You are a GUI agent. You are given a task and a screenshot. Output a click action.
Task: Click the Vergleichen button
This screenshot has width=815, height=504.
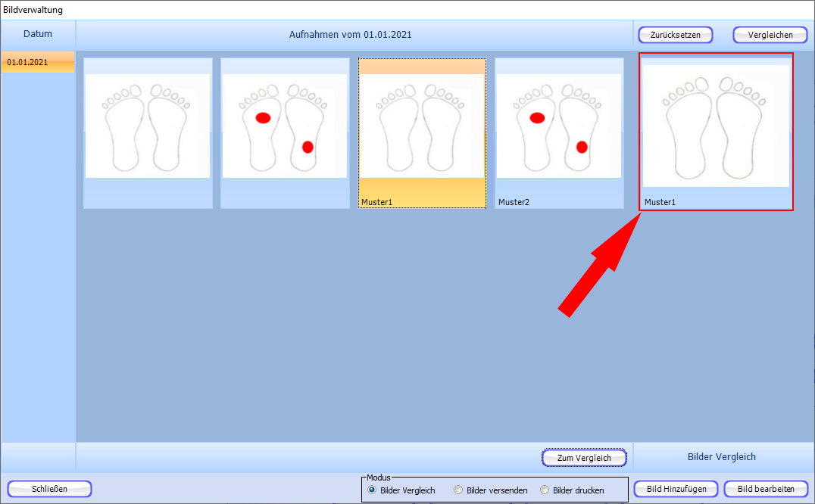pyautogui.click(x=770, y=35)
